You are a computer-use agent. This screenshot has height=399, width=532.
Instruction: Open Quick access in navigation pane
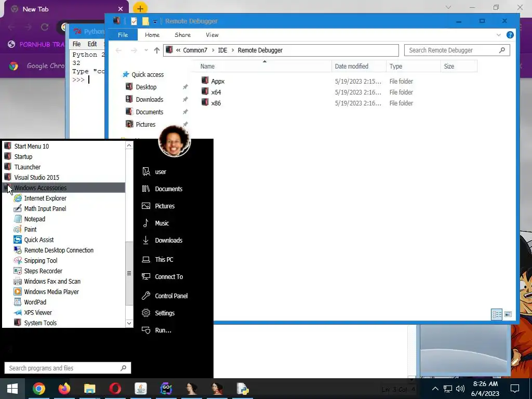pos(147,75)
